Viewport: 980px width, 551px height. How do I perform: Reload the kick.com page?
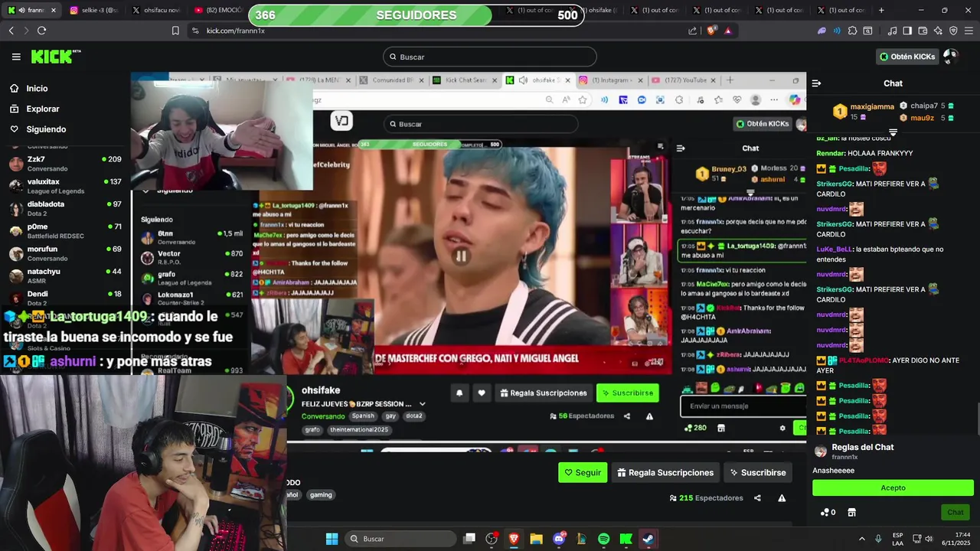click(x=41, y=31)
